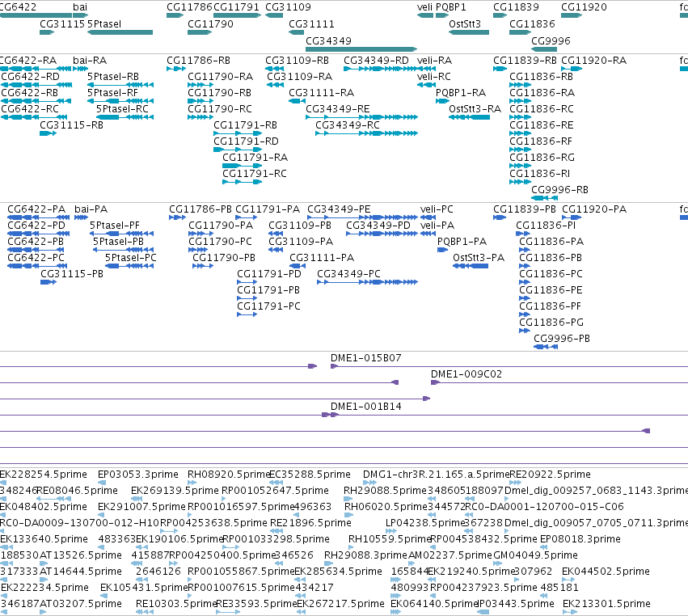
Task: Select the 5PtaseI-RB transcript
Action: [120, 85]
